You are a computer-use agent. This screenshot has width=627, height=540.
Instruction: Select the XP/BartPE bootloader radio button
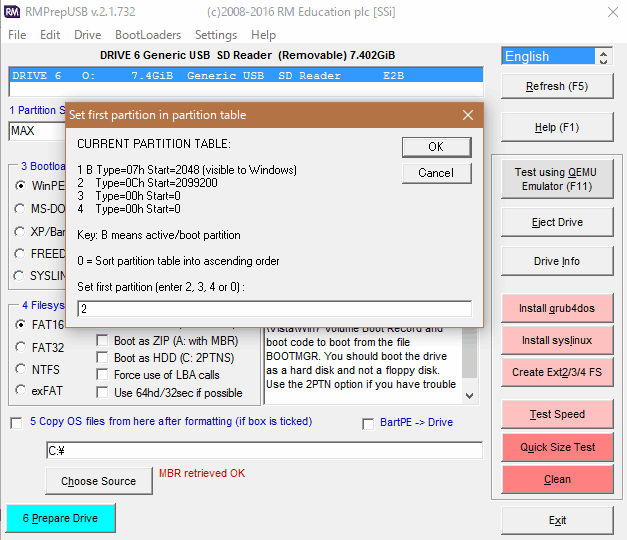20,232
